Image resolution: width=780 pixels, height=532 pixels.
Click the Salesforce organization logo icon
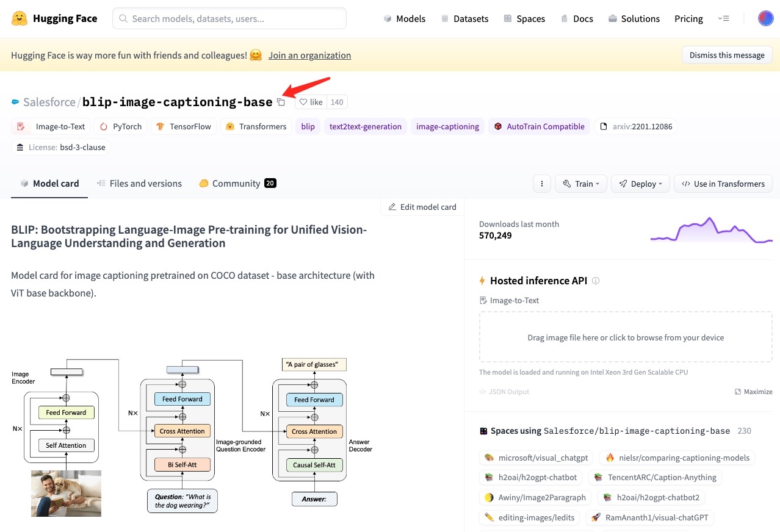tap(15, 102)
